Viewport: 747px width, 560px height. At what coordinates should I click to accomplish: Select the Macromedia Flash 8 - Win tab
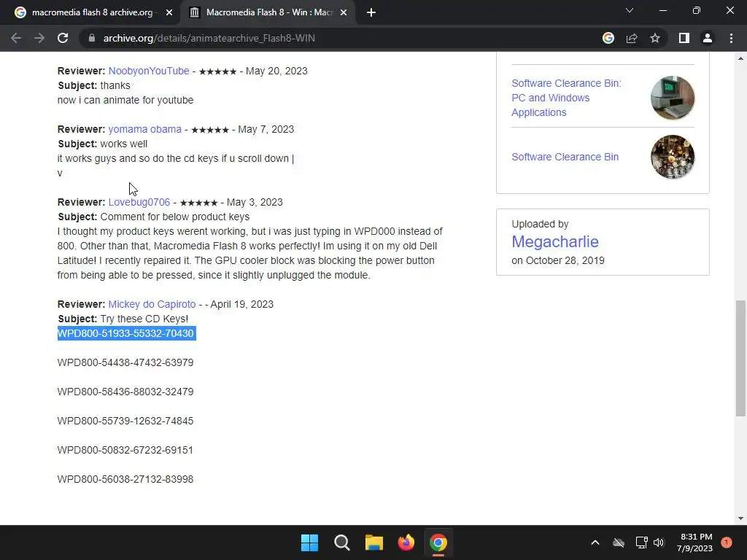point(267,12)
